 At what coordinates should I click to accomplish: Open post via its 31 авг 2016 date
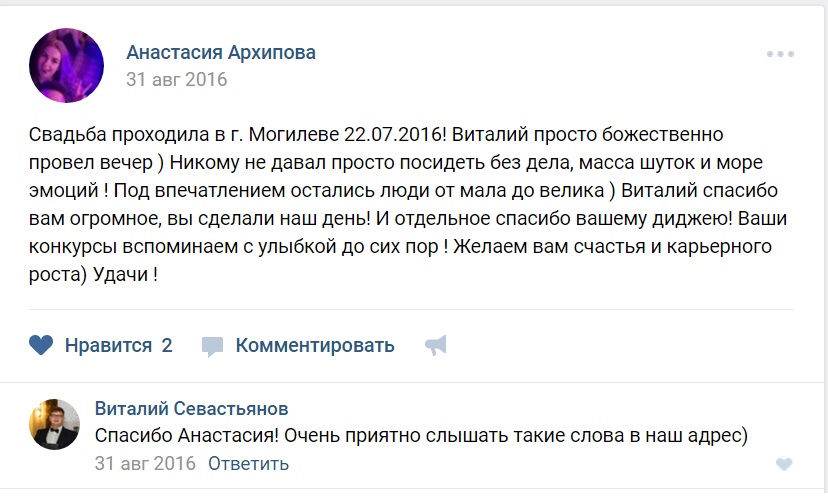pyautogui.click(x=176, y=79)
